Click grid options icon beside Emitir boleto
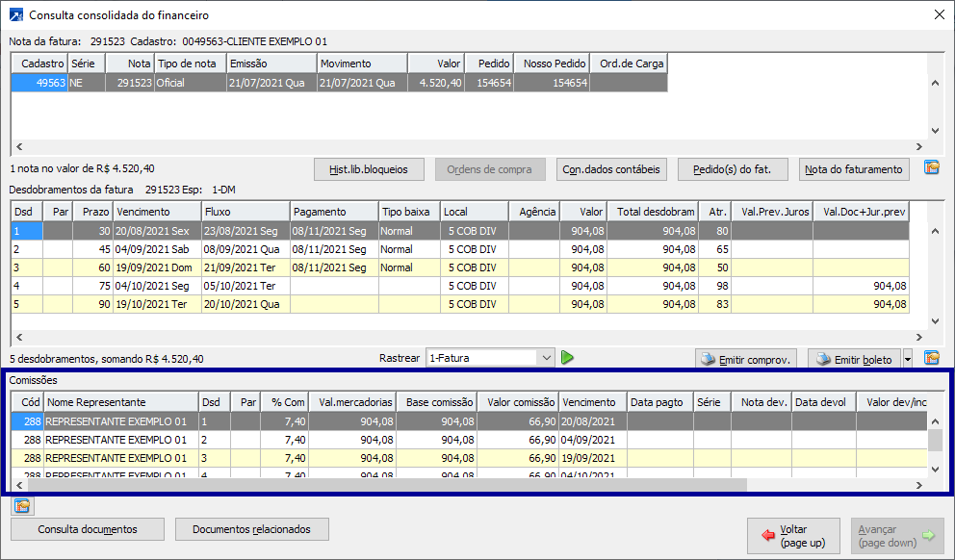Viewport: 955px width, 560px height. (931, 359)
